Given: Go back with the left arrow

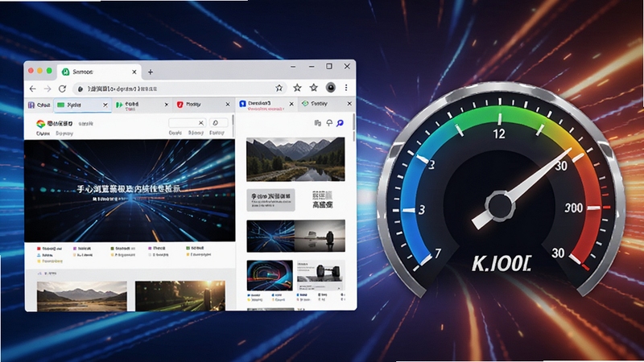Looking at the screenshot, I should [x=33, y=88].
